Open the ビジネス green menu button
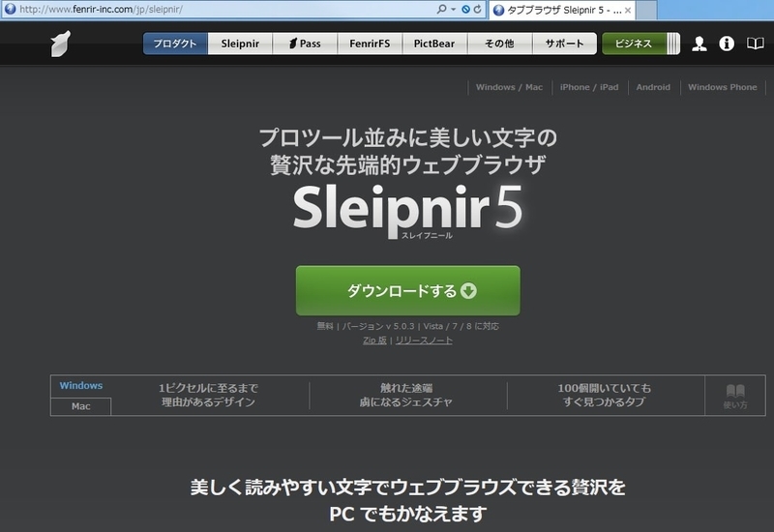 click(x=634, y=44)
